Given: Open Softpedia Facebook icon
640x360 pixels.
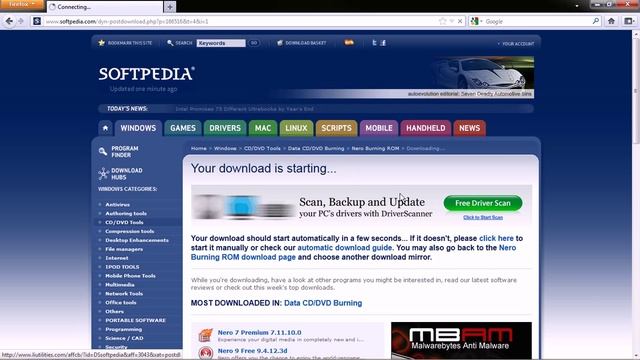Looking at the screenshot, I should pos(383,42).
